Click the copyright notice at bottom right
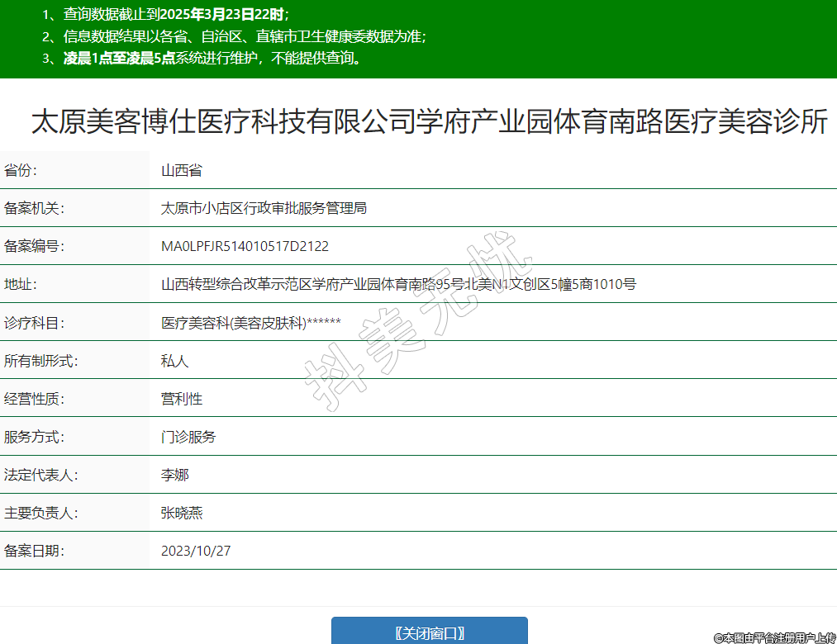837x644 pixels. [775, 637]
